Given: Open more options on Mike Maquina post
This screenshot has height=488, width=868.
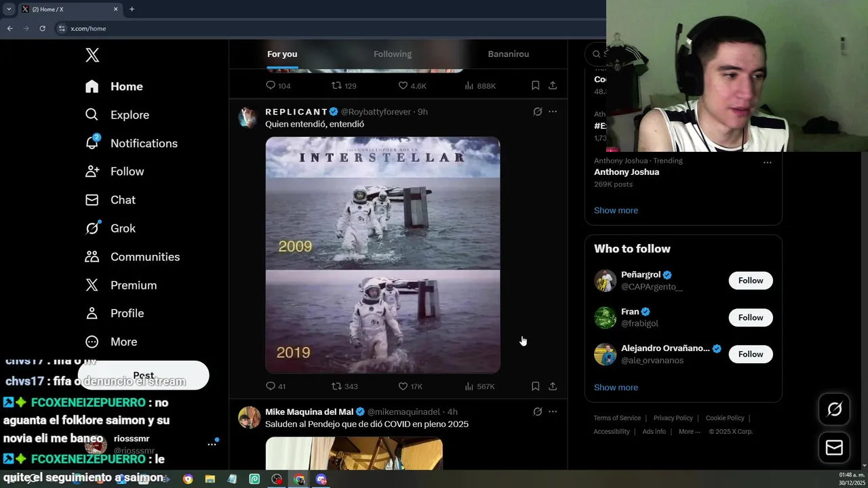Looking at the screenshot, I should pos(553,411).
